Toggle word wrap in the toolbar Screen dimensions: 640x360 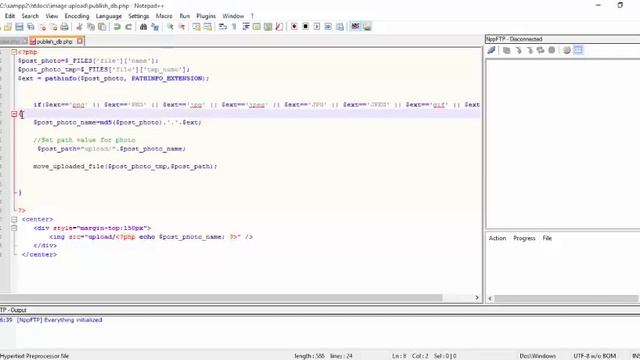point(223,27)
